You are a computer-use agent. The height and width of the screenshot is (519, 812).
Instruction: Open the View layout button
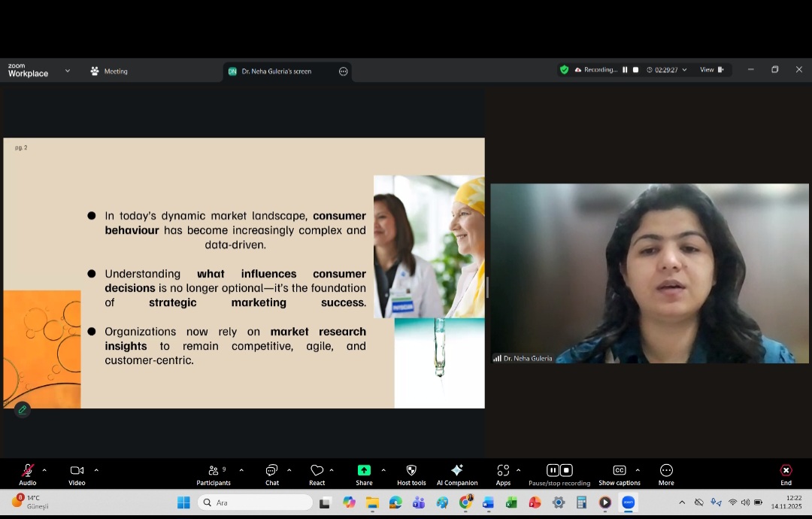711,70
